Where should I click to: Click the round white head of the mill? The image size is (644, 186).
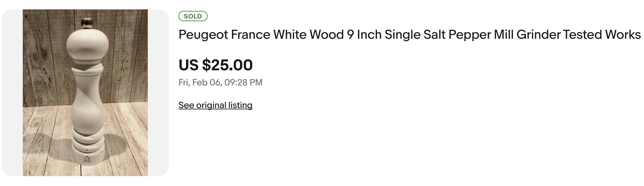[87, 45]
